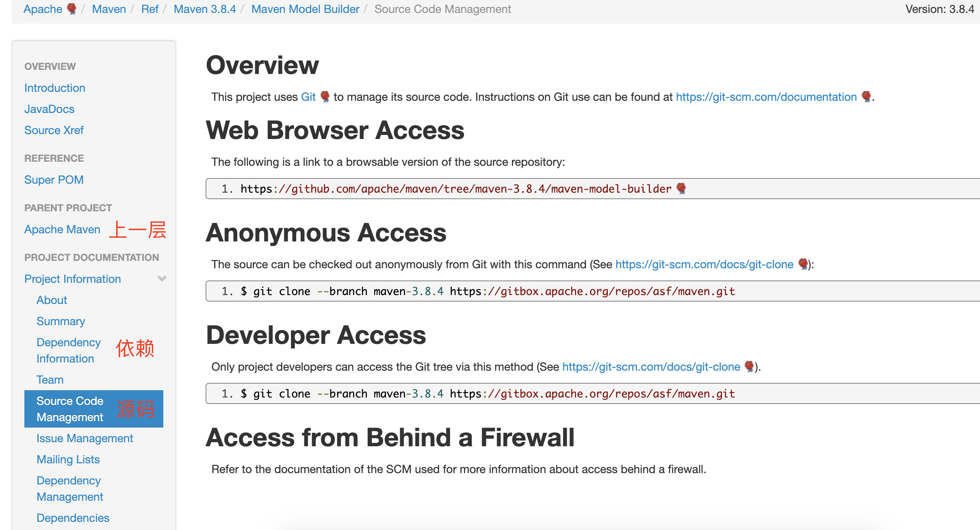Viewport: 980px width, 530px height.
Task: Click the 'Anonymous Access' heading
Action: coord(326,232)
